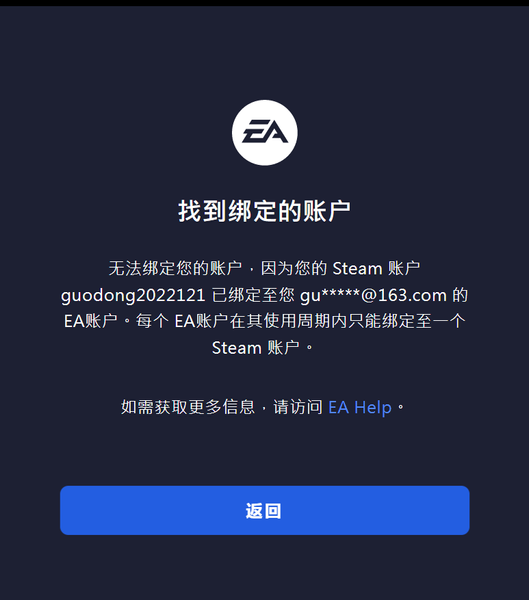Click the word Steam in the first line
The height and width of the screenshot is (600, 529).
click(x=357, y=269)
